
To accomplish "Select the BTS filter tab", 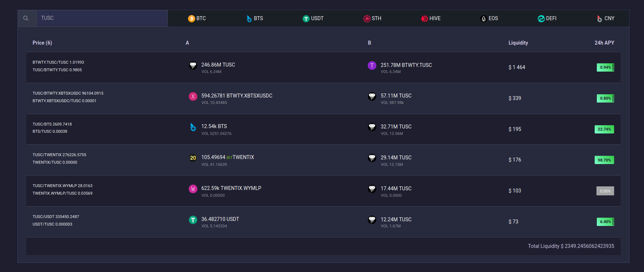I will tap(255, 18).
